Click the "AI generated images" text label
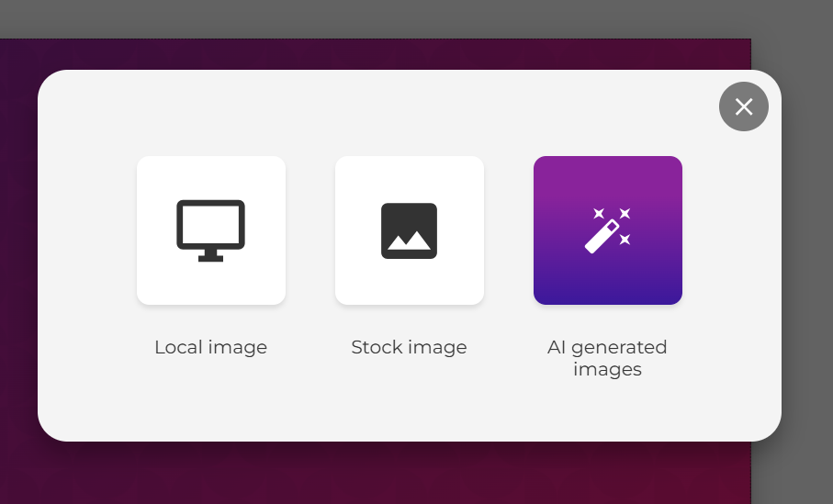The image size is (833, 504). coord(607,358)
